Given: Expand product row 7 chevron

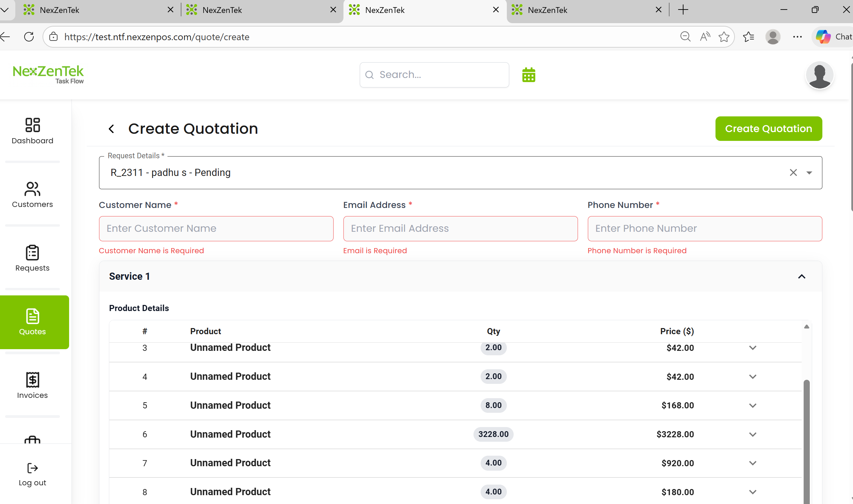Looking at the screenshot, I should coord(753,463).
